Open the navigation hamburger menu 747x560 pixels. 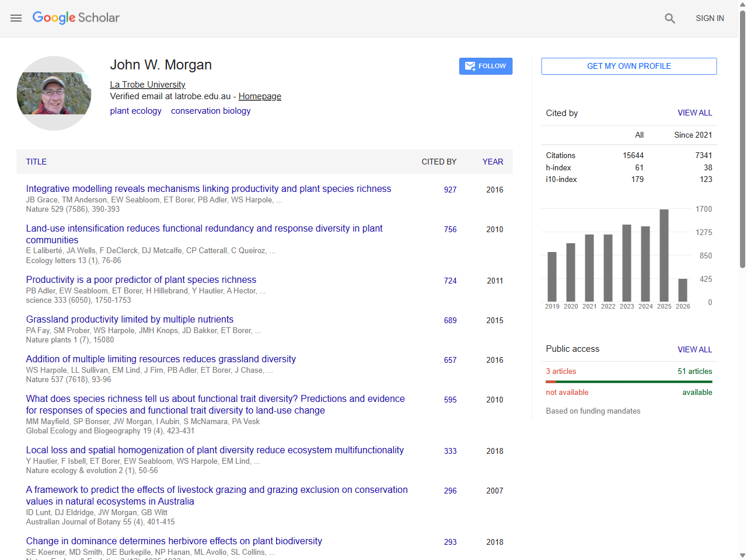click(x=16, y=18)
